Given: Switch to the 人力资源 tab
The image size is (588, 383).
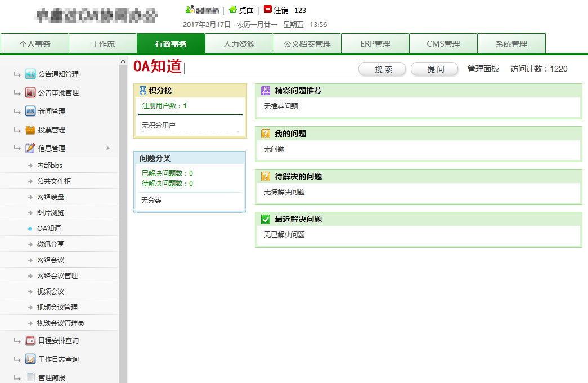Looking at the screenshot, I should (239, 44).
